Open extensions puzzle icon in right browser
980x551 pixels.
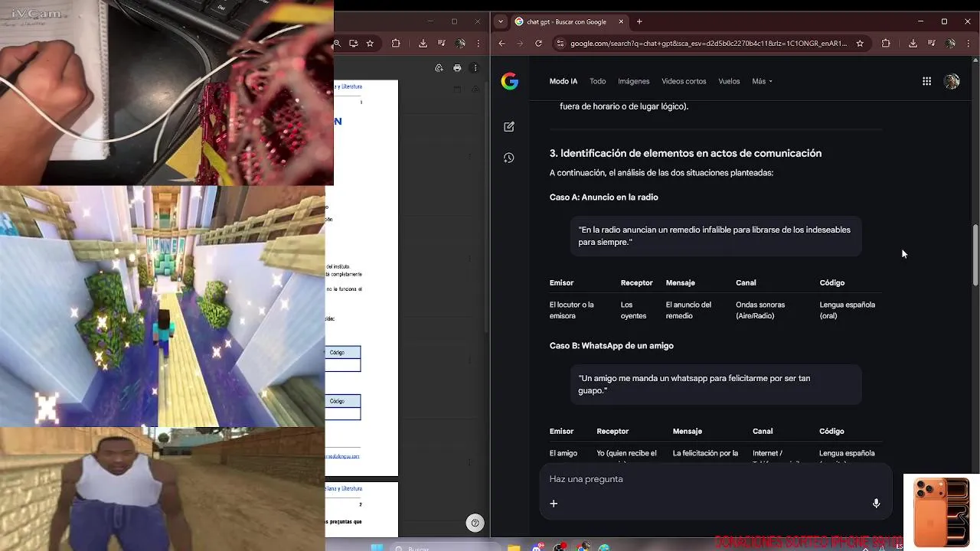point(886,44)
